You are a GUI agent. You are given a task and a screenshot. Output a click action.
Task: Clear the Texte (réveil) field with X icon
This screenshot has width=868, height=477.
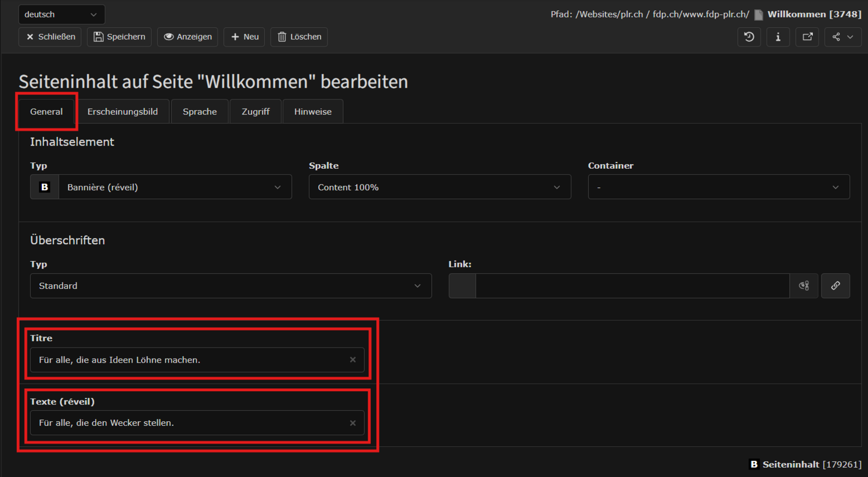pos(352,423)
